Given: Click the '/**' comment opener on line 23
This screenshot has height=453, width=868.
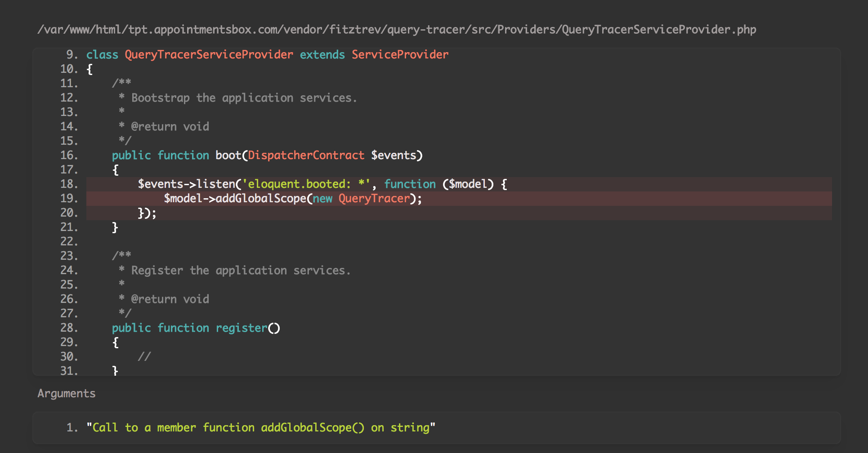Looking at the screenshot, I should click(x=121, y=256).
